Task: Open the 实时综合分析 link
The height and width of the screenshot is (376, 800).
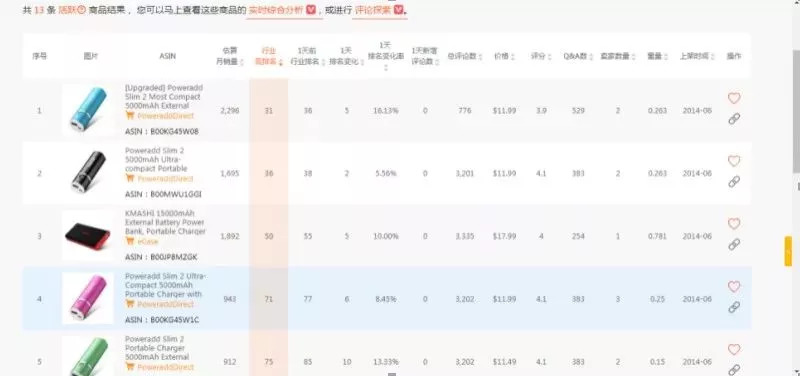Action: point(276,10)
